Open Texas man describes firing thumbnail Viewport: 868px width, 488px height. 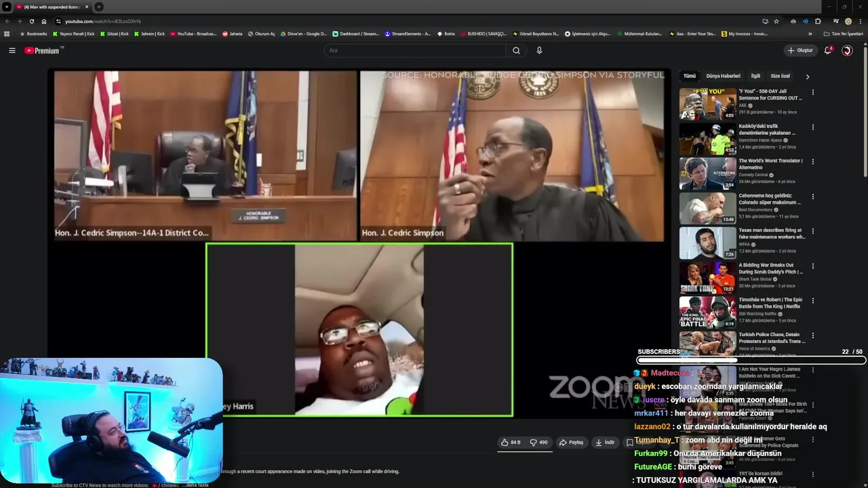(x=707, y=243)
